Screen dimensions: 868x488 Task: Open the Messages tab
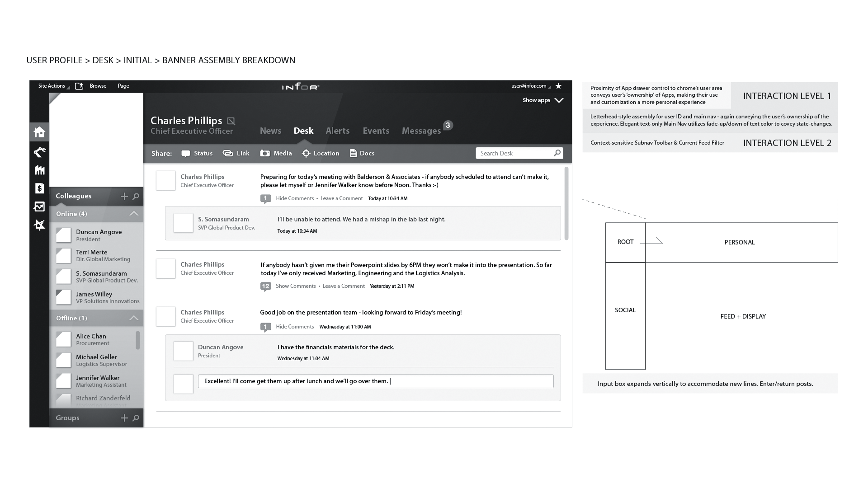pos(421,131)
